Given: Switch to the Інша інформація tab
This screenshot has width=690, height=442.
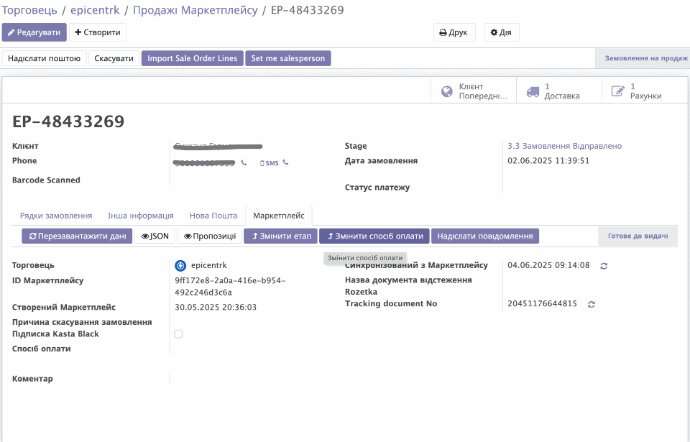Looking at the screenshot, I should point(140,216).
